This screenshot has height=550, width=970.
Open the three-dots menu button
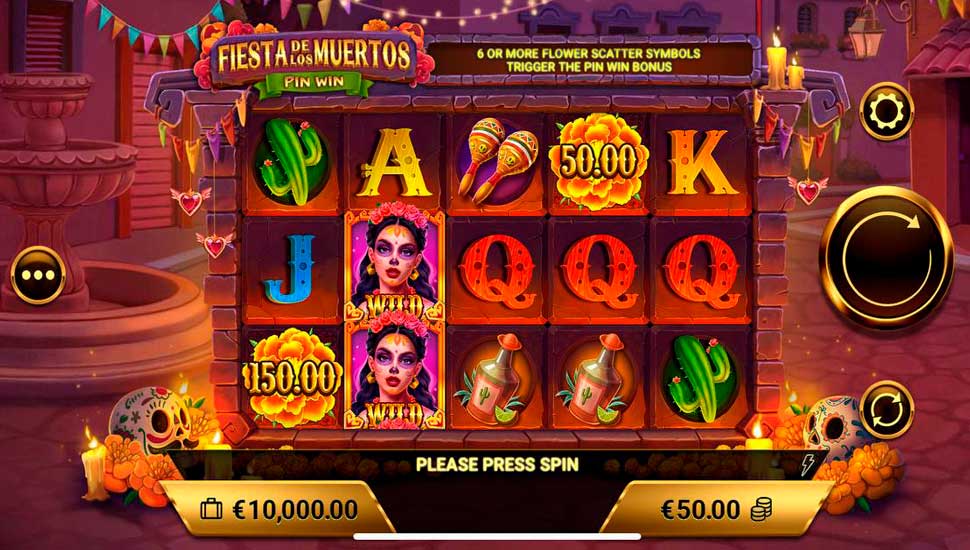point(38,275)
